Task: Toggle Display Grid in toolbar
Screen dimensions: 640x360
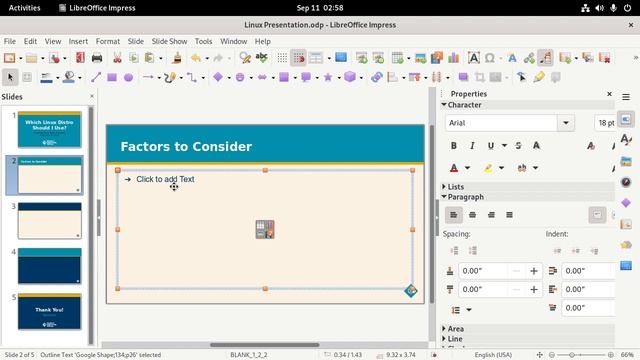Action: (x=282, y=58)
